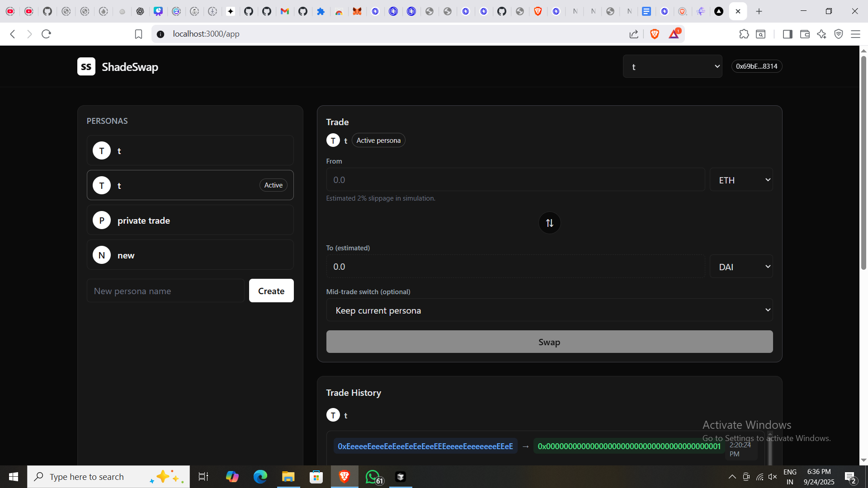Toggle the browser sidebar panel icon
This screenshot has height=488, width=868.
pyautogui.click(x=788, y=34)
